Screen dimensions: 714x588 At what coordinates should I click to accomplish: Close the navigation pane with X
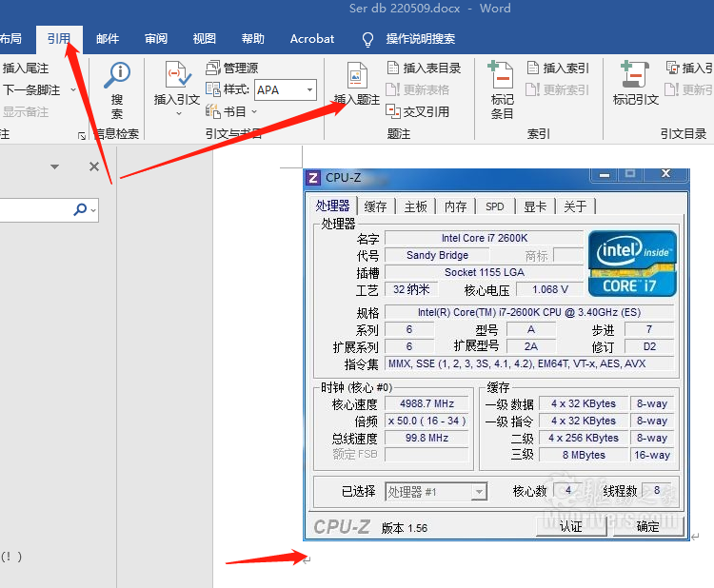[x=94, y=167]
